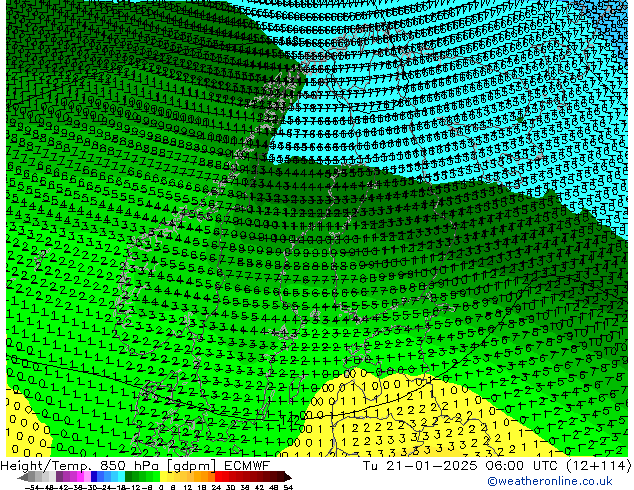The image size is (634, 490).
Task: Click the '42' positive legend scale value
Action: [x=260, y=488]
